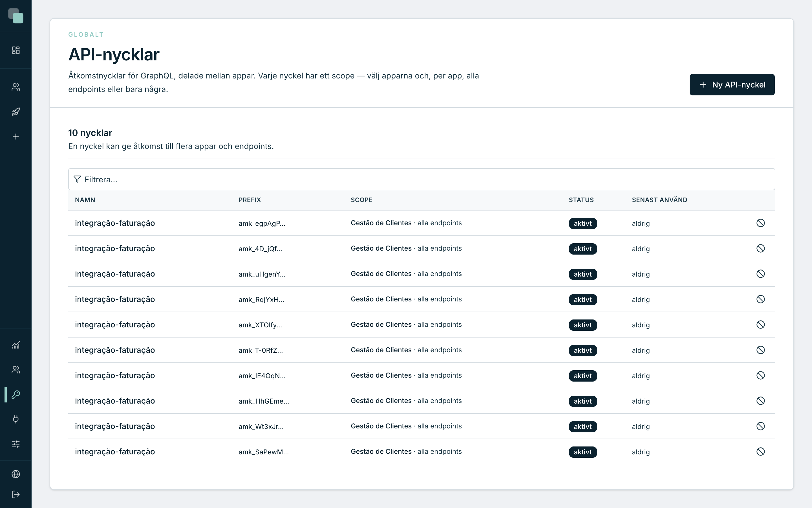This screenshot has width=812, height=508.
Task: Click the aktivt badge in amk_RqjYxH row
Action: [x=583, y=300]
